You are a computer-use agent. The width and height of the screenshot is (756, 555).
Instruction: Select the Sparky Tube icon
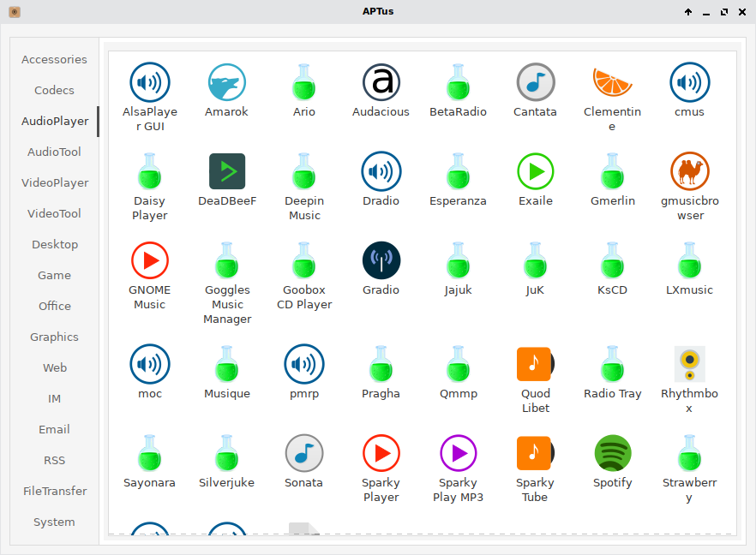pyautogui.click(x=535, y=453)
